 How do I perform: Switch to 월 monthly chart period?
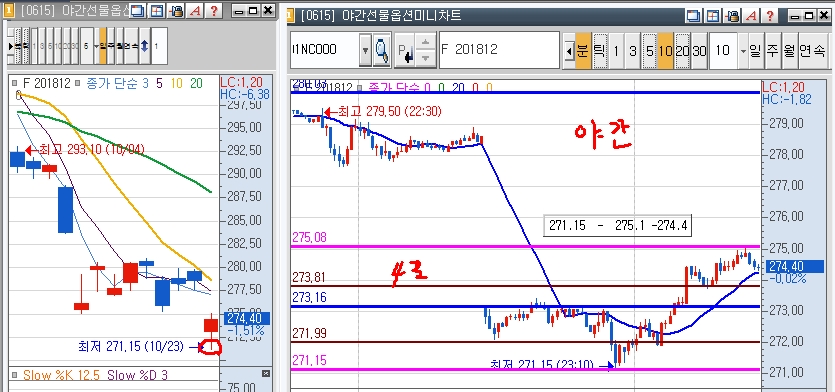(x=789, y=51)
